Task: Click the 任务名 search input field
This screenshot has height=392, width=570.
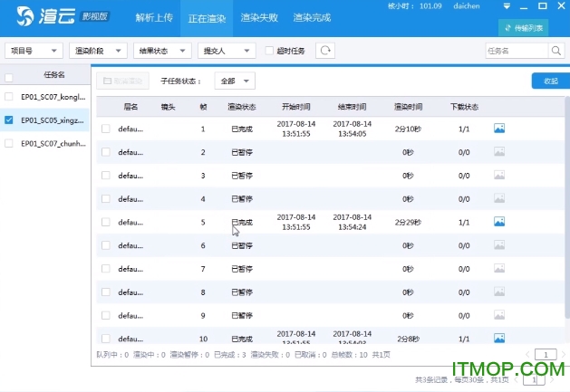Action: click(517, 51)
